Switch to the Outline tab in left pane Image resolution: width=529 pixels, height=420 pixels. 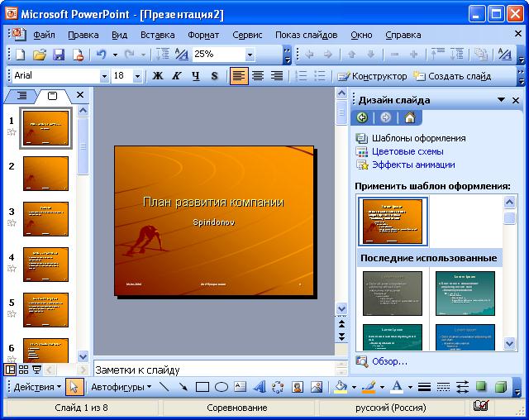click(21, 96)
